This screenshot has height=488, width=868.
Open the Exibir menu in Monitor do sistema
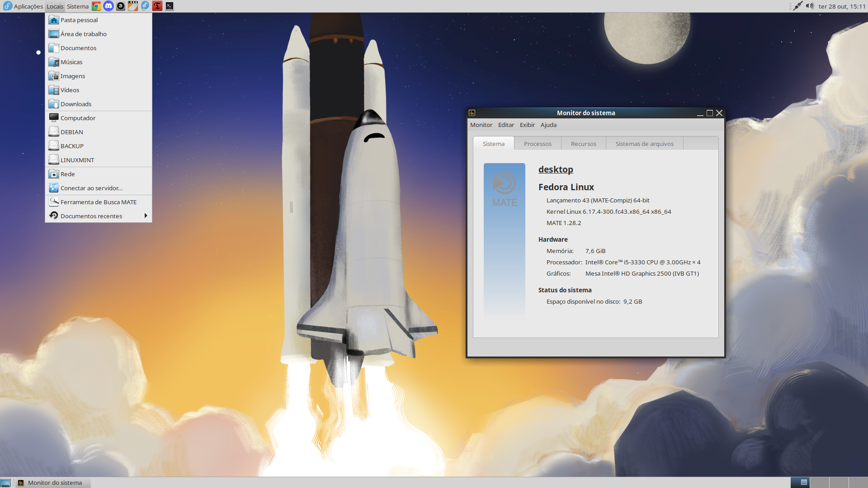point(527,125)
